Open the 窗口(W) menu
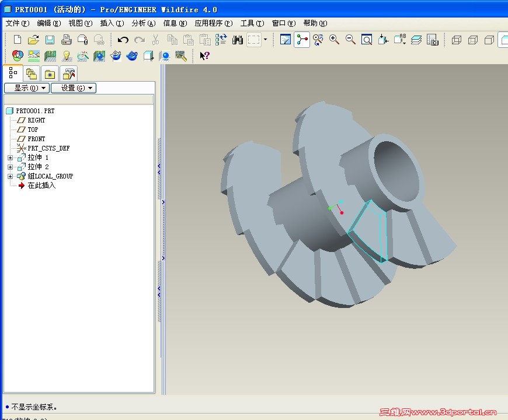The width and height of the screenshot is (508, 420). tap(283, 23)
